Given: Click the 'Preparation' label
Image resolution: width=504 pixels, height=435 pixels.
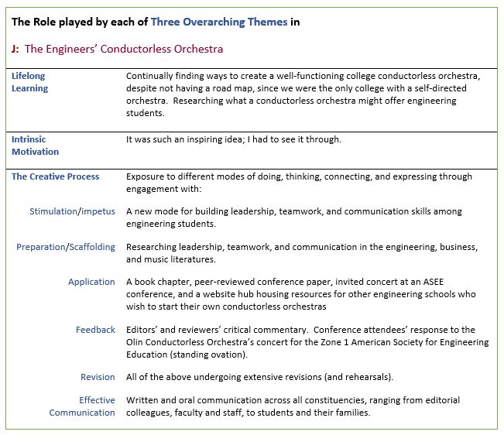Looking at the screenshot, I should click(41, 247).
